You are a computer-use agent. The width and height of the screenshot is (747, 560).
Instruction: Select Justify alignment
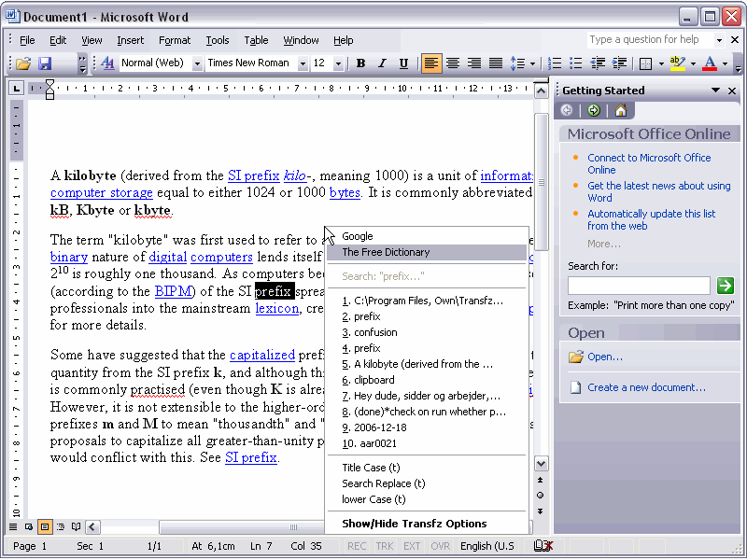pyautogui.click(x=496, y=63)
